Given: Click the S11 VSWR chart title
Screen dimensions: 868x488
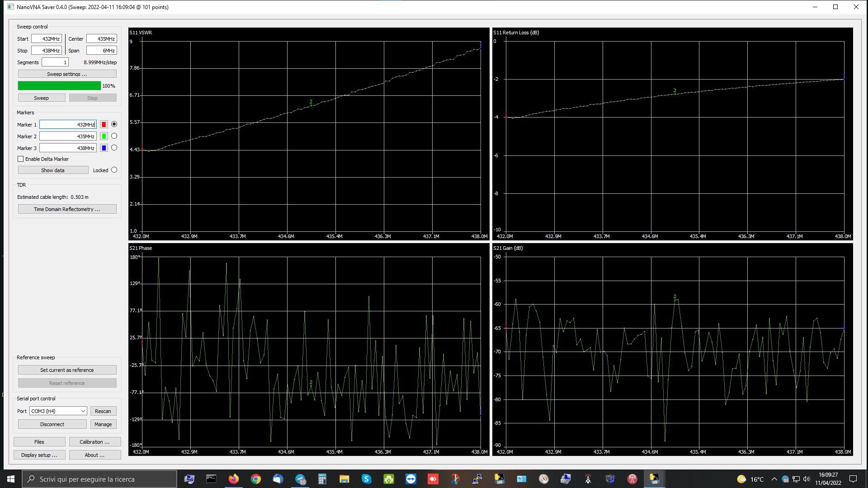Looking at the screenshot, I should [141, 33].
